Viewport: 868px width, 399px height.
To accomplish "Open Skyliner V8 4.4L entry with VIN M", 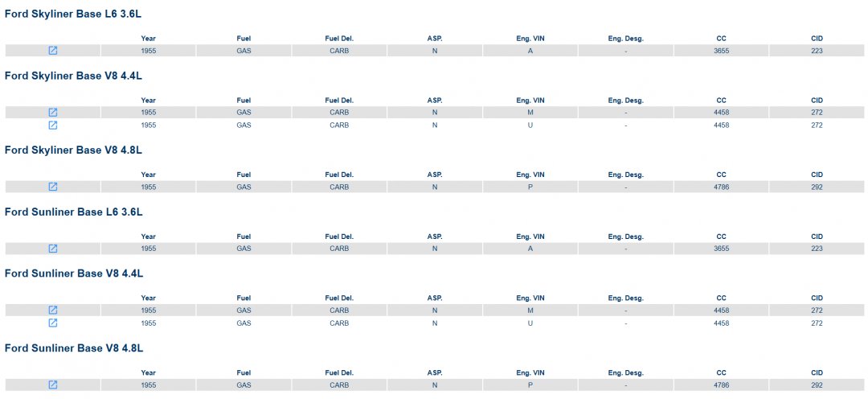I will 53,113.
